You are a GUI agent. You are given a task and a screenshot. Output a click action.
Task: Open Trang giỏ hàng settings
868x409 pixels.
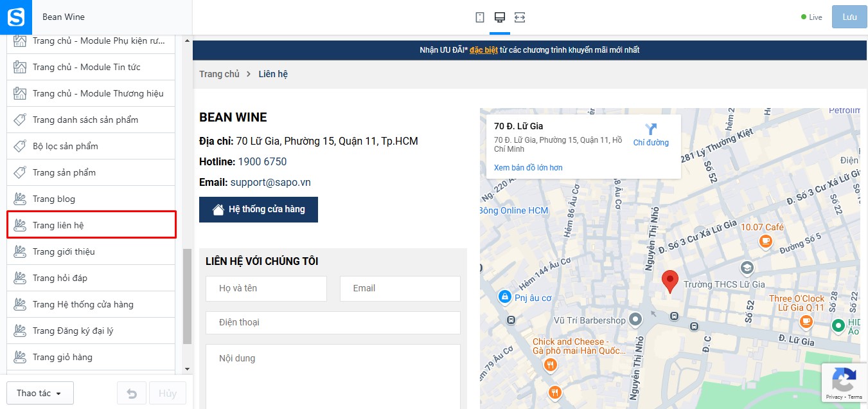click(x=91, y=357)
